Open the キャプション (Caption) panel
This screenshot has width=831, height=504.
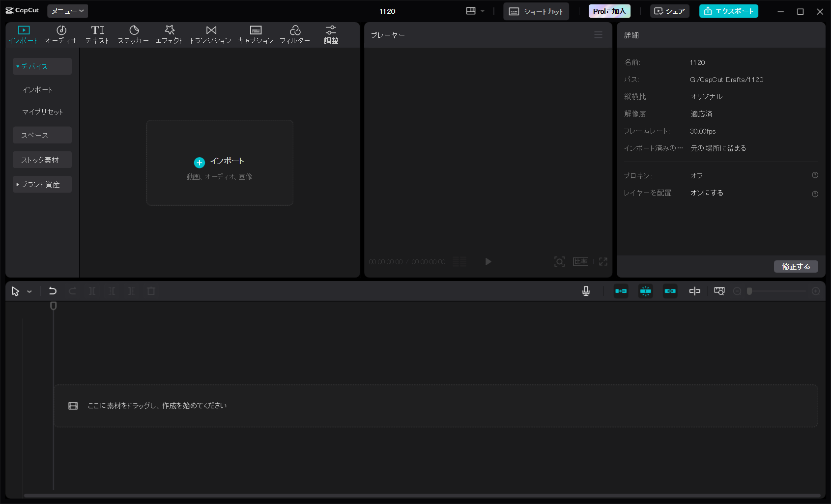point(255,34)
